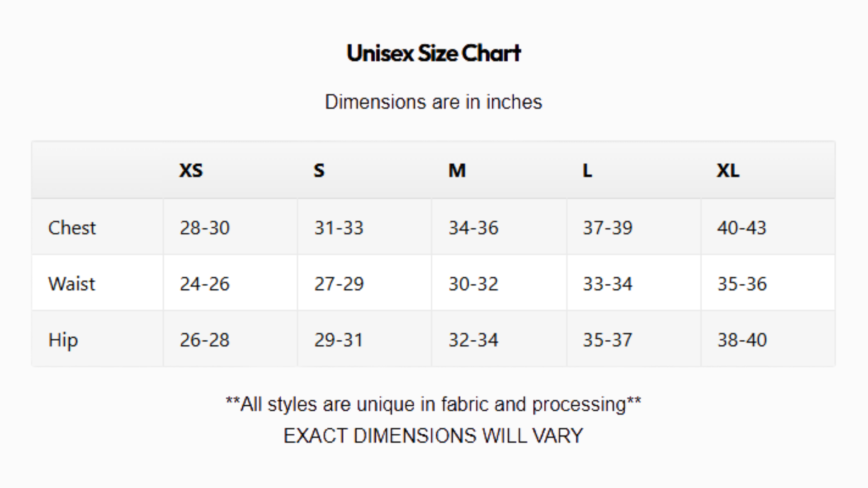Select the XS column header
868x488 pixels.
191,170
